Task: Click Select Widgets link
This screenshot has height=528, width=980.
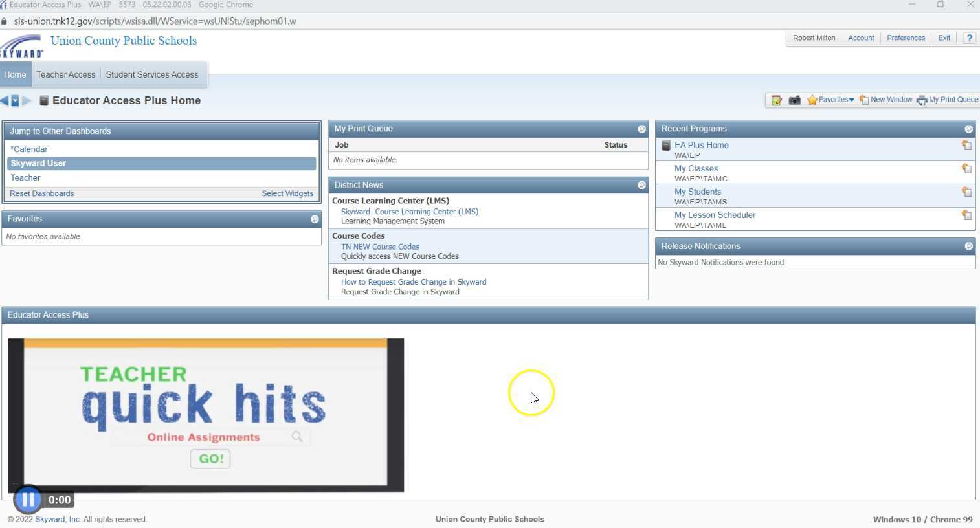Action: tap(287, 193)
